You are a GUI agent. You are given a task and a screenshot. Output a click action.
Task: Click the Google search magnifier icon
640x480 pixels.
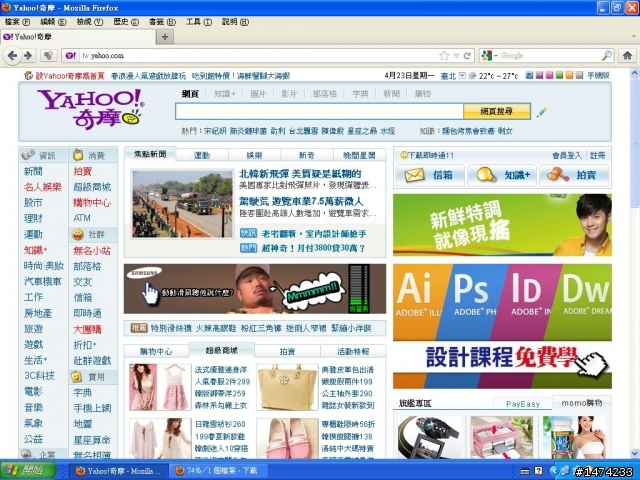click(x=607, y=55)
